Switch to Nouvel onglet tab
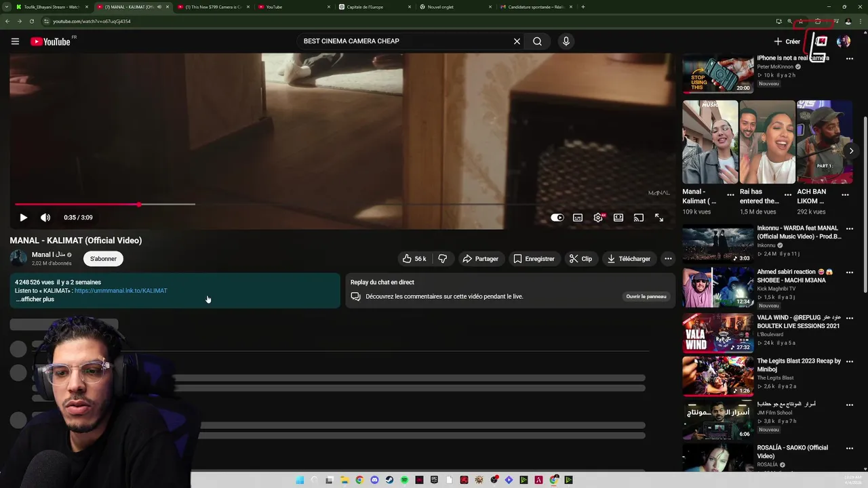 (454, 7)
